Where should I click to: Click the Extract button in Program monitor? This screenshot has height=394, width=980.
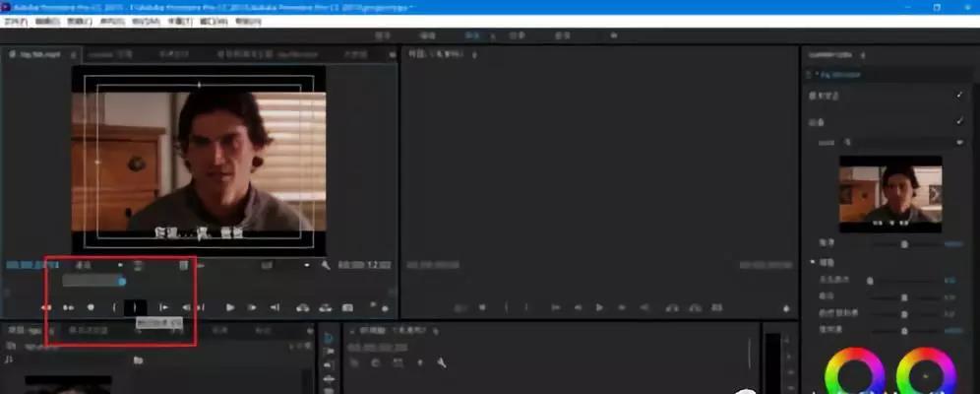click(x=695, y=307)
